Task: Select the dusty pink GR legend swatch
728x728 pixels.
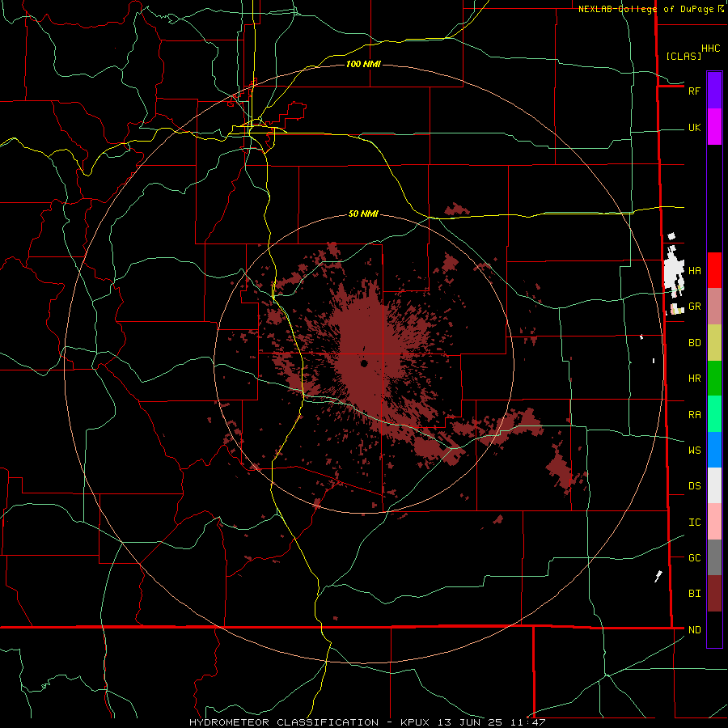Action: [x=714, y=307]
